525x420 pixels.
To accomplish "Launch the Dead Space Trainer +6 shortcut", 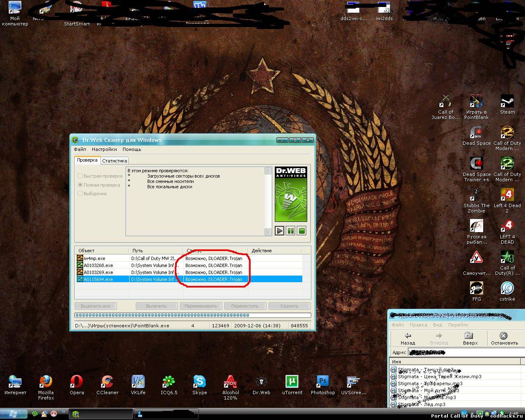I will pos(477,169).
